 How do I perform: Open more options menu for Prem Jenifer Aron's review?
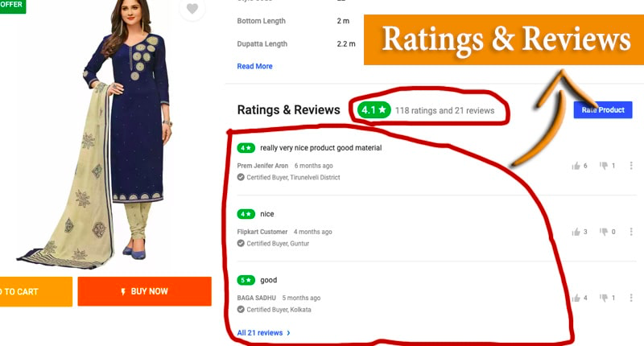(x=631, y=166)
